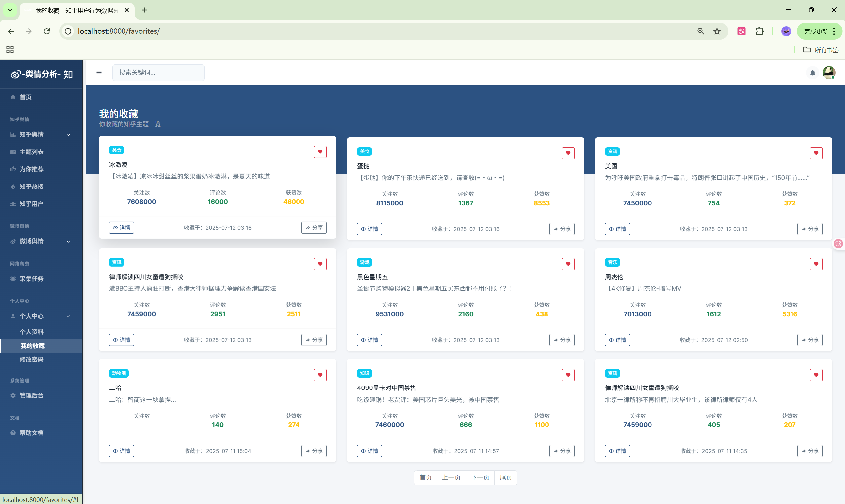Go to 下一页 in the pagination
Image resolution: width=845 pixels, height=504 pixels.
[480, 477]
